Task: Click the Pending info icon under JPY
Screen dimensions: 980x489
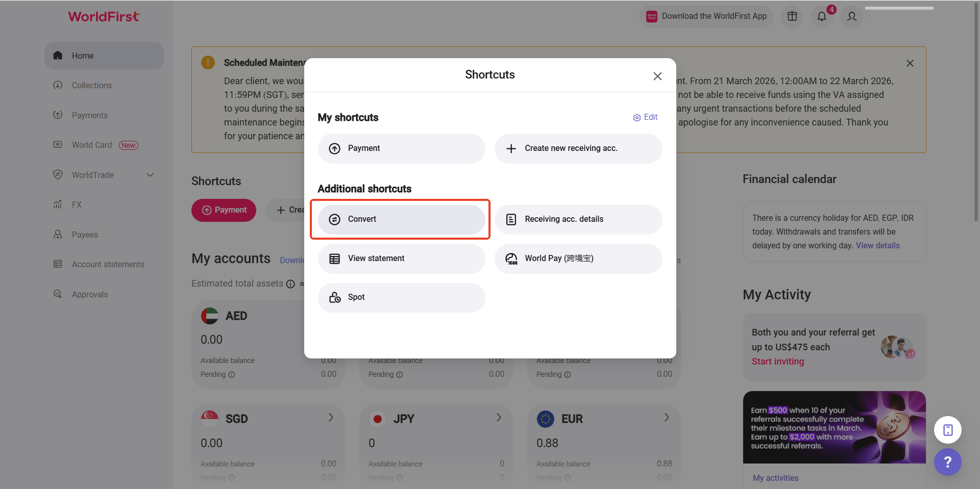Action: [400, 477]
